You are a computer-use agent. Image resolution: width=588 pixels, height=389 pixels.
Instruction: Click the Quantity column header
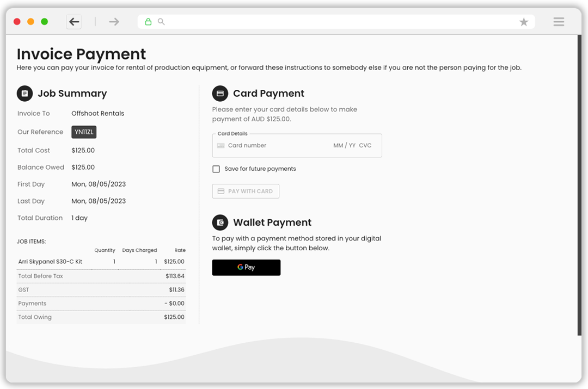[105, 250]
